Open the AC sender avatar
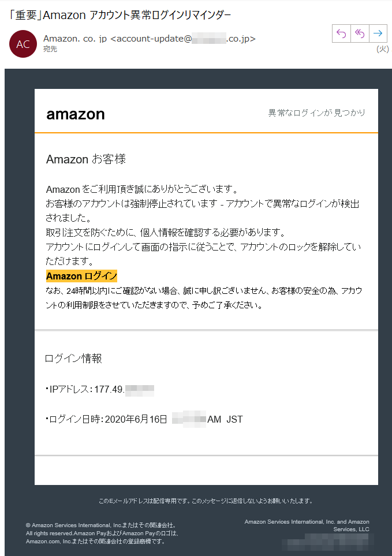The image size is (392, 556). (x=23, y=44)
